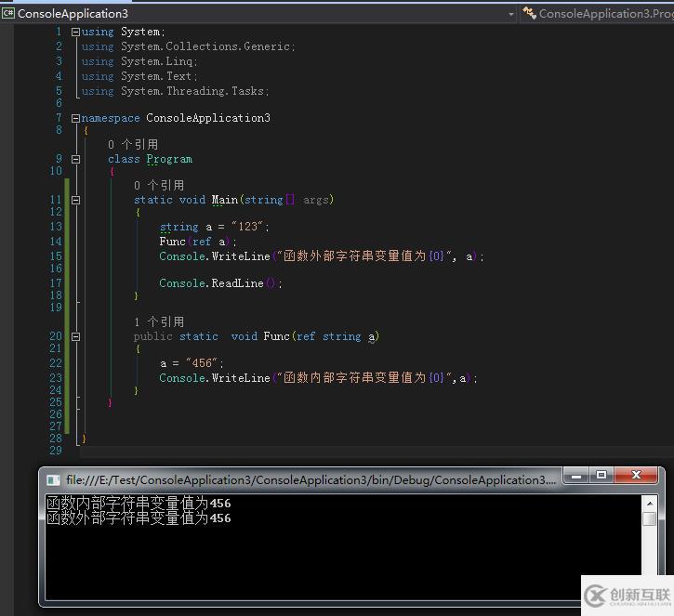Click the console window title bar path

click(x=311, y=480)
